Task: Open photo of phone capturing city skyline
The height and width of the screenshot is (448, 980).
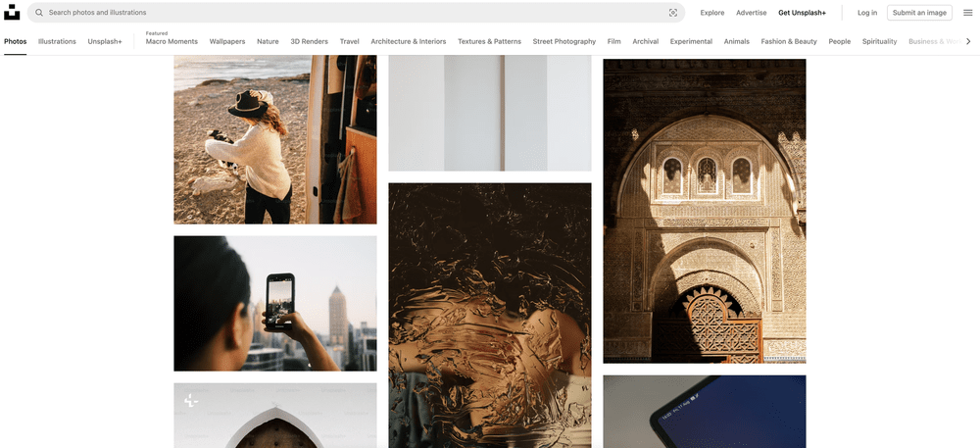Action: 275,303
